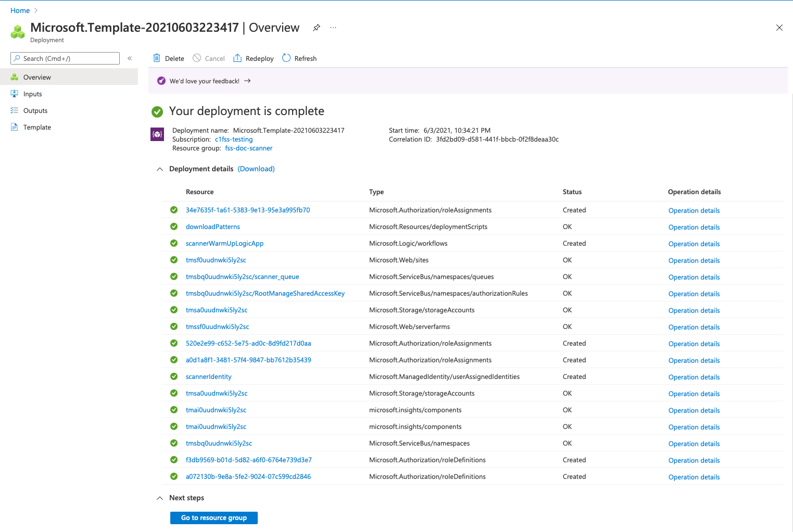This screenshot has height=532, width=793.
Task: Collapse the Deployment details section
Action: (160, 169)
